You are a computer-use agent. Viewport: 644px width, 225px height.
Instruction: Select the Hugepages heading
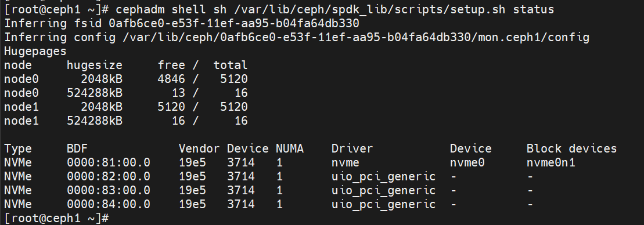point(35,51)
